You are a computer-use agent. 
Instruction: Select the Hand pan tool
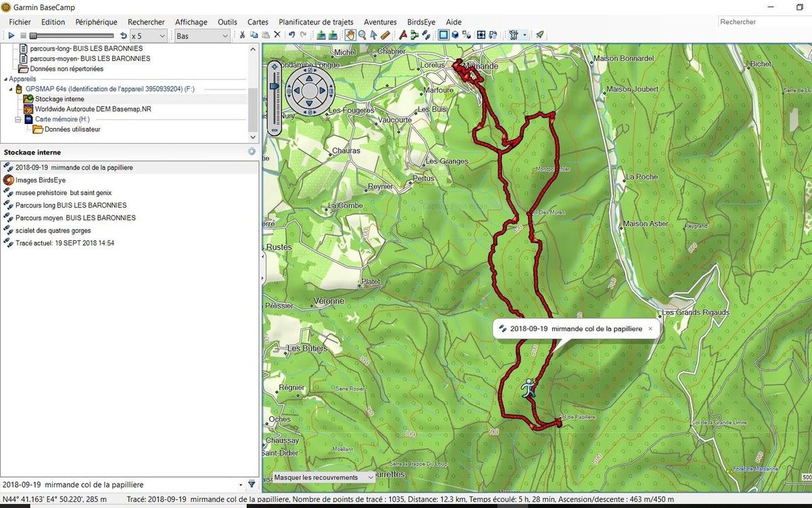click(x=351, y=35)
